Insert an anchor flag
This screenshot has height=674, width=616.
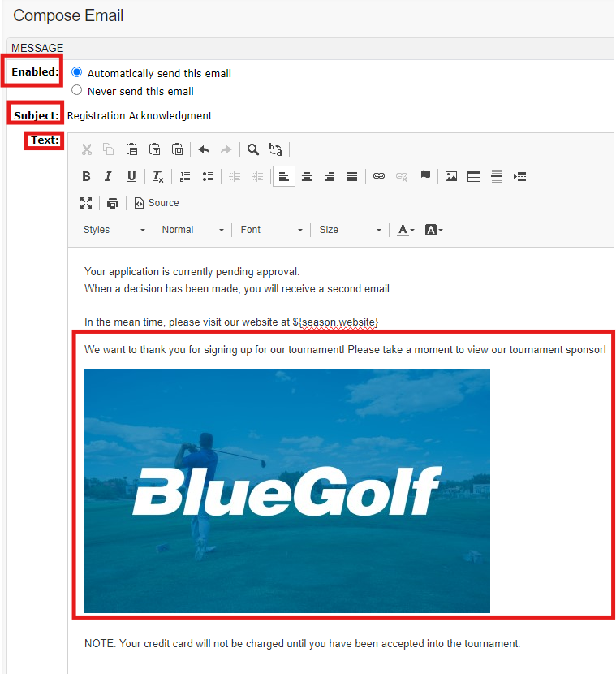424,176
